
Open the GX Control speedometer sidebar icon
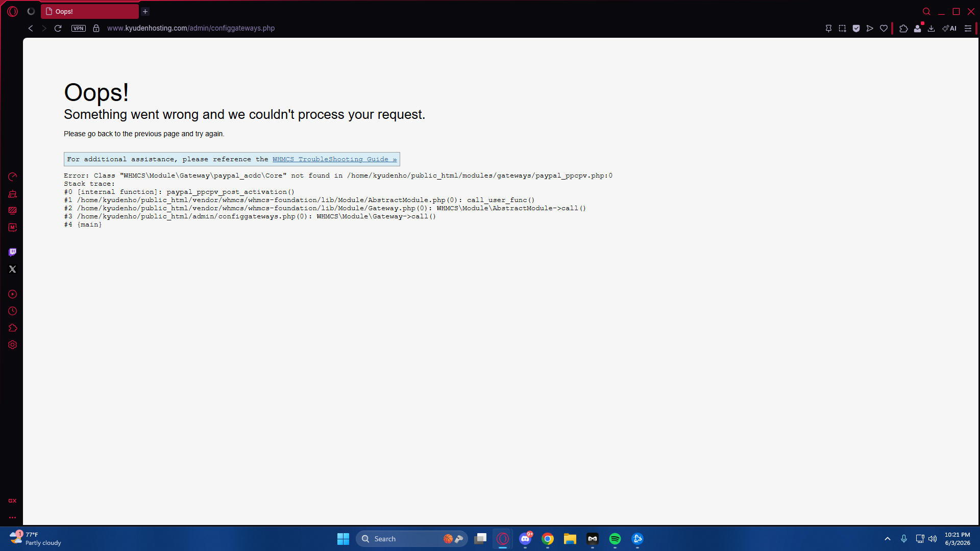coord(13,177)
